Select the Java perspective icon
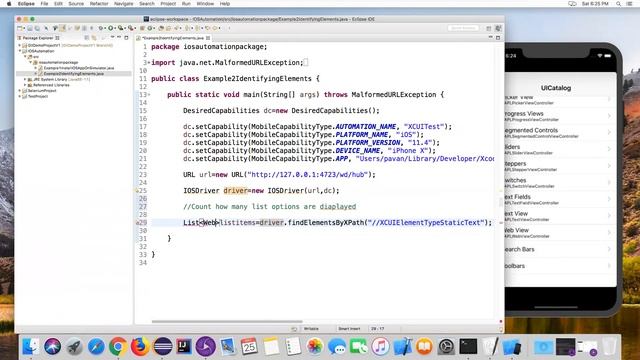 pyautogui.click(x=498, y=28)
